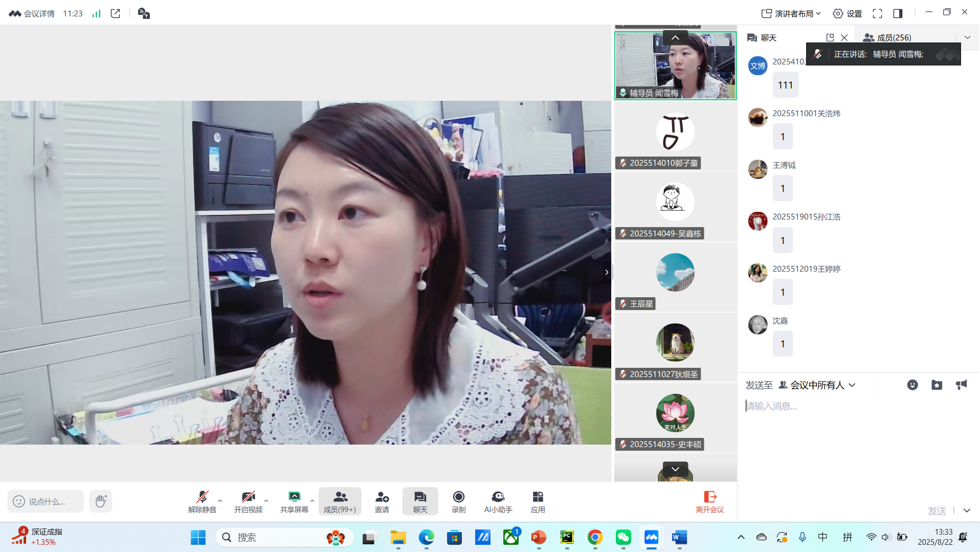Enter fullscreen mode from top bar

pyautogui.click(x=877, y=13)
